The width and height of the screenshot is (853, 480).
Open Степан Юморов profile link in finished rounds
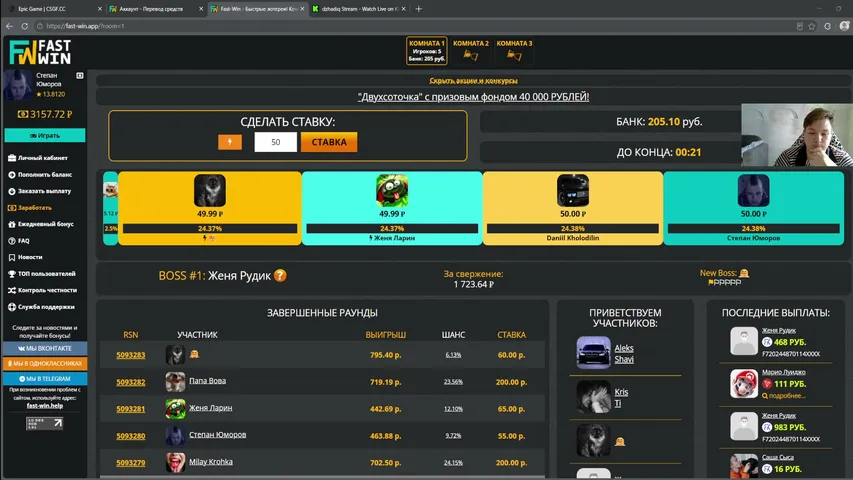pyautogui.click(x=218, y=434)
